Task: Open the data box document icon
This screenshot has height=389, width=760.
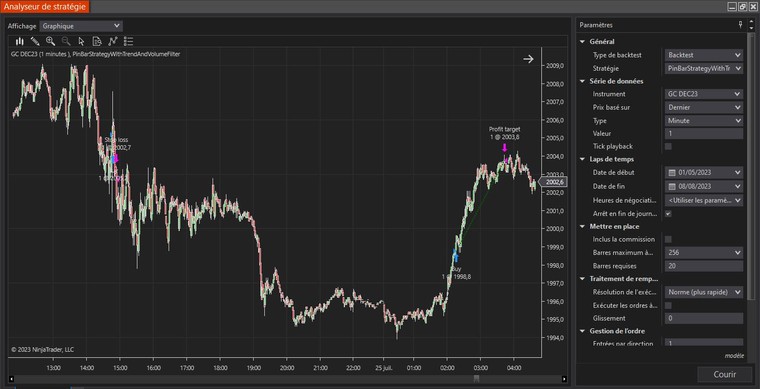Action: point(97,41)
